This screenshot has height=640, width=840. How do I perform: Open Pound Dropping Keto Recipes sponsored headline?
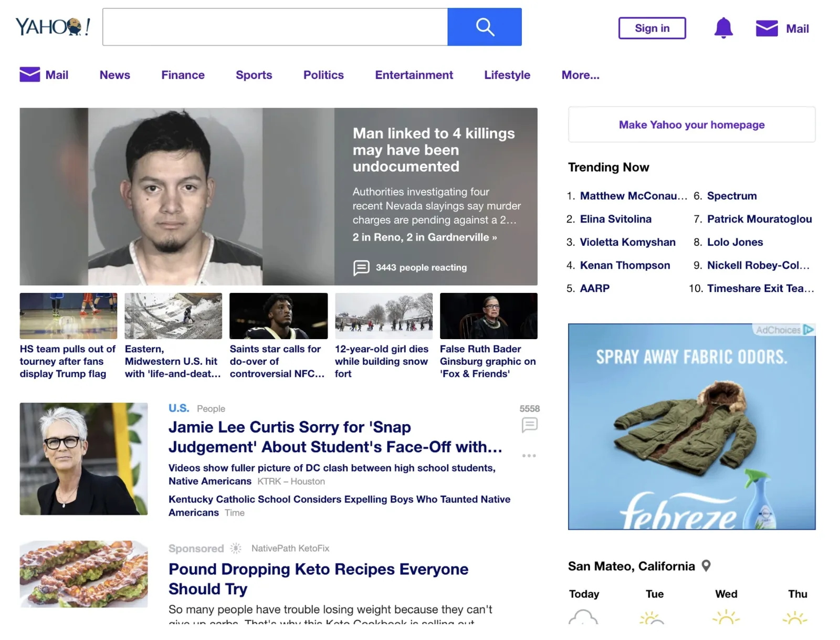(x=318, y=579)
